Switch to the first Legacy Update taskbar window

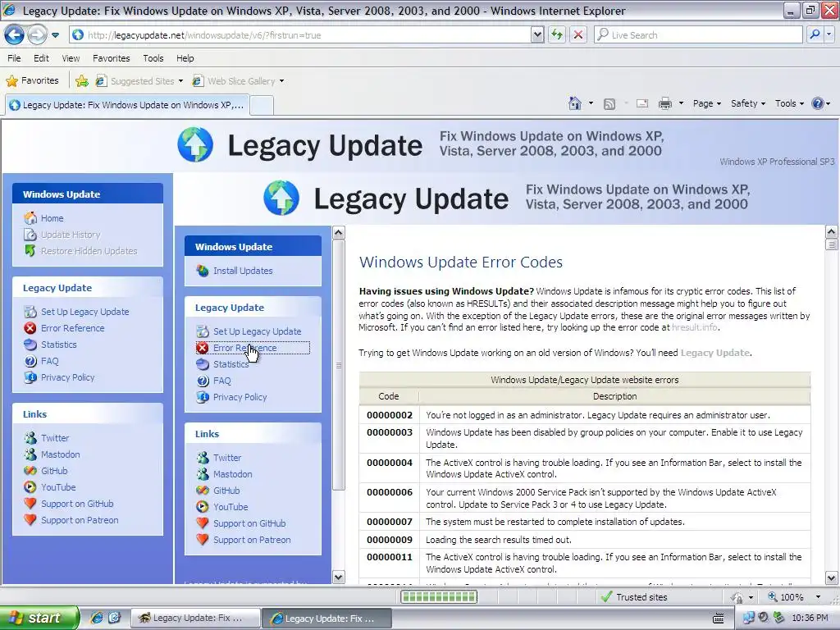[x=195, y=619]
